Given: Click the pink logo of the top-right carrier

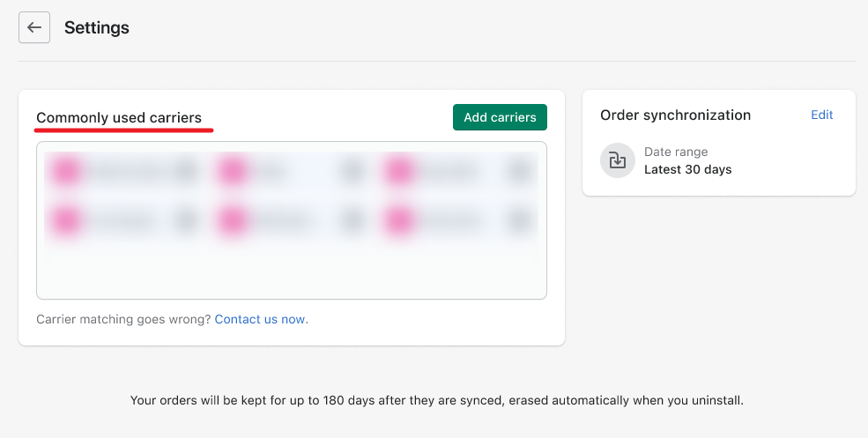Looking at the screenshot, I should (399, 170).
